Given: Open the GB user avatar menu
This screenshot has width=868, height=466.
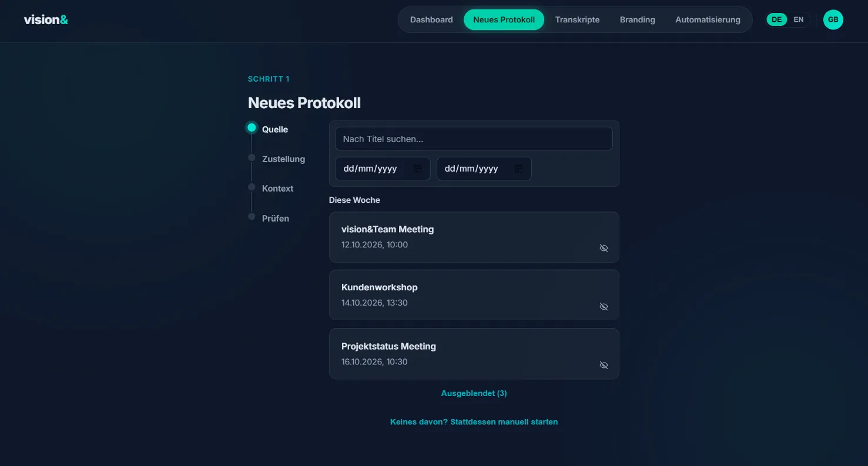Looking at the screenshot, I should click(x=833, y=19).
